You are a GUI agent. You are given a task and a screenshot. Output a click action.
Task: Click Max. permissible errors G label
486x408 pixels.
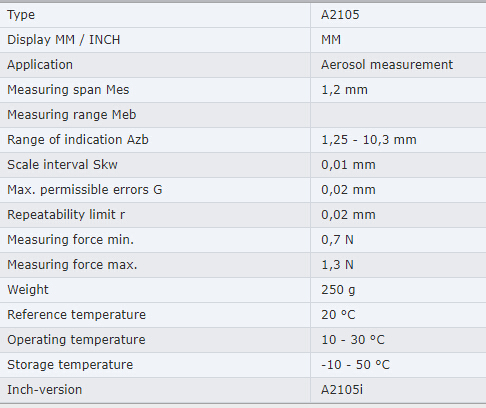pos(85,190)
